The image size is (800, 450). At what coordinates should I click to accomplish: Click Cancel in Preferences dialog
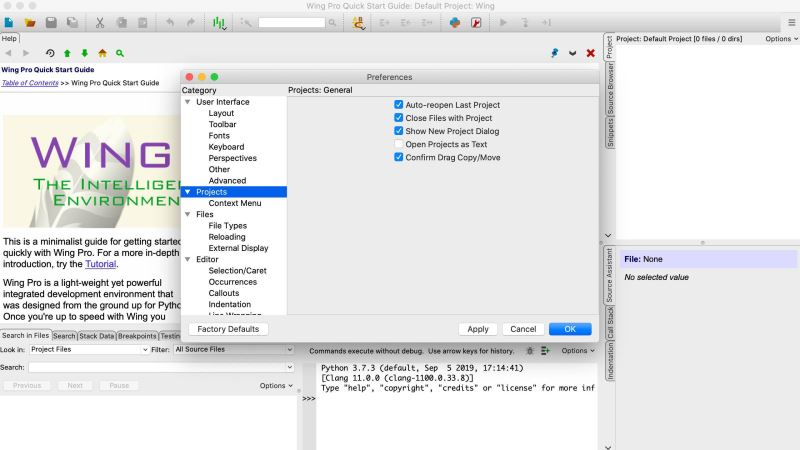click(523, 329)
